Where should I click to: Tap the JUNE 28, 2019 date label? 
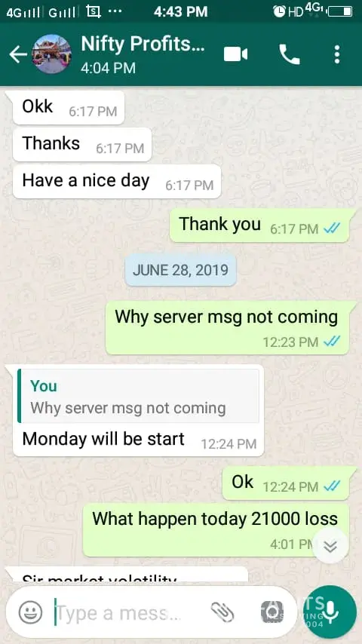pos(180,270)
